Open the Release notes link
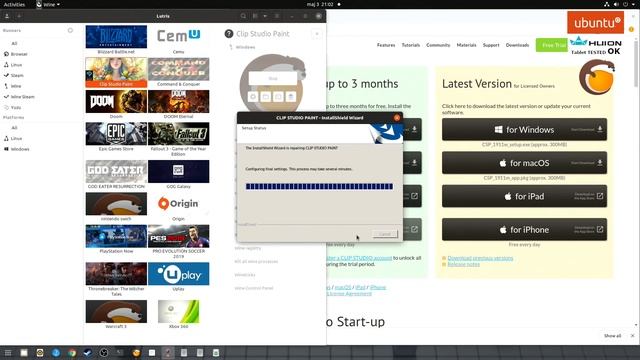 [x=463, y=264]
